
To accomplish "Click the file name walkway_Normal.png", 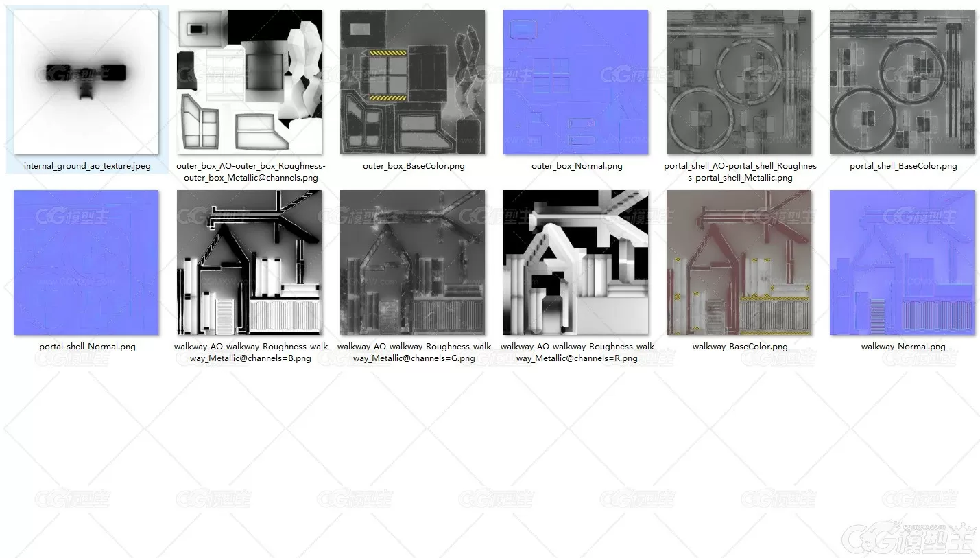I will click(x=903, y=347).
